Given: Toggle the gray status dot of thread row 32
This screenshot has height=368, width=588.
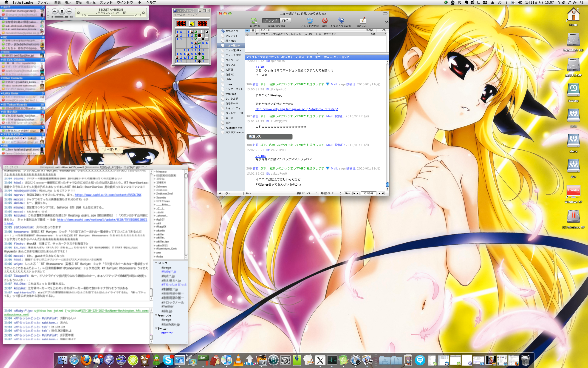Looking at the screenshot, I should coord(247,34).
